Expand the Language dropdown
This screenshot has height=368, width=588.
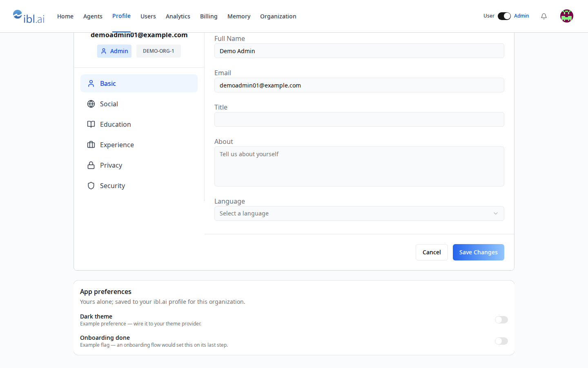pyautogui.click(x=359, y=213)
